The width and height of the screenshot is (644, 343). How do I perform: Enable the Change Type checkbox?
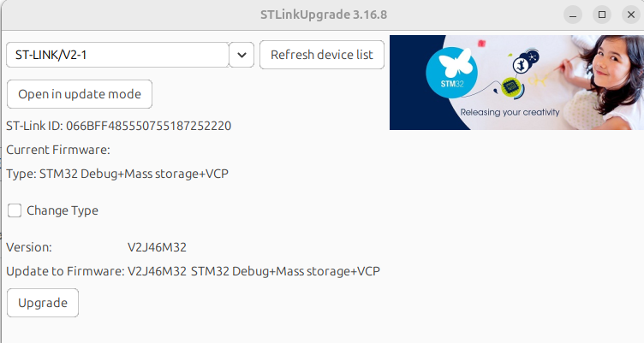[x=15, y=210]
